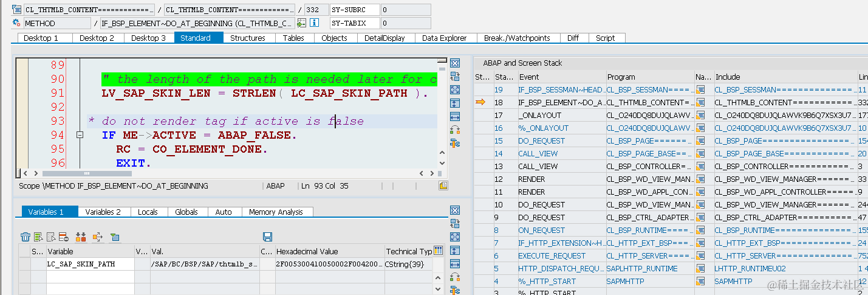
Task: Open the Globals tab
Action: (x=186, y=212)
